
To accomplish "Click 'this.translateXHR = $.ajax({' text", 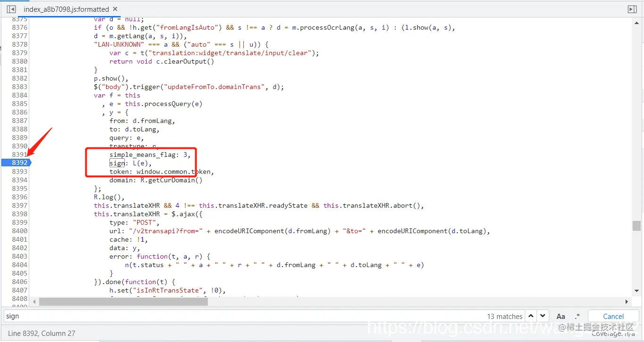I will coord(148,214).
